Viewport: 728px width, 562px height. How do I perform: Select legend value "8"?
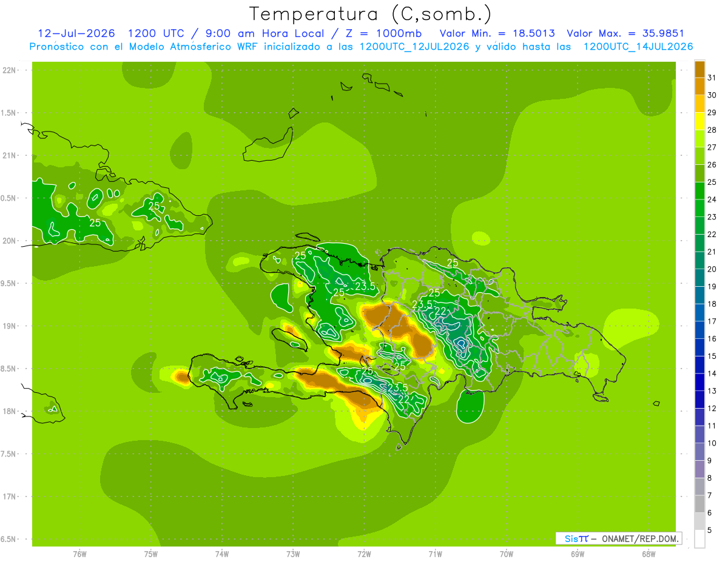coord(710,478)
